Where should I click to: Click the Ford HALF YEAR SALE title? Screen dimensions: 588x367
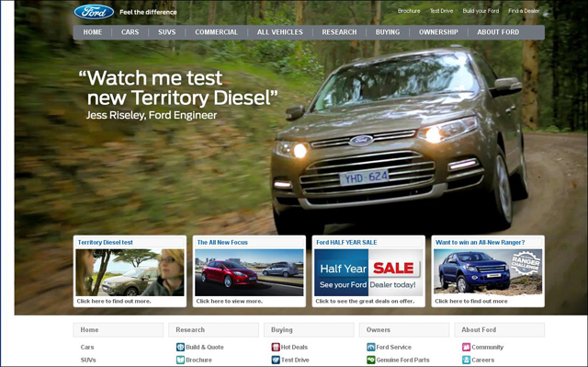point(346,243)
